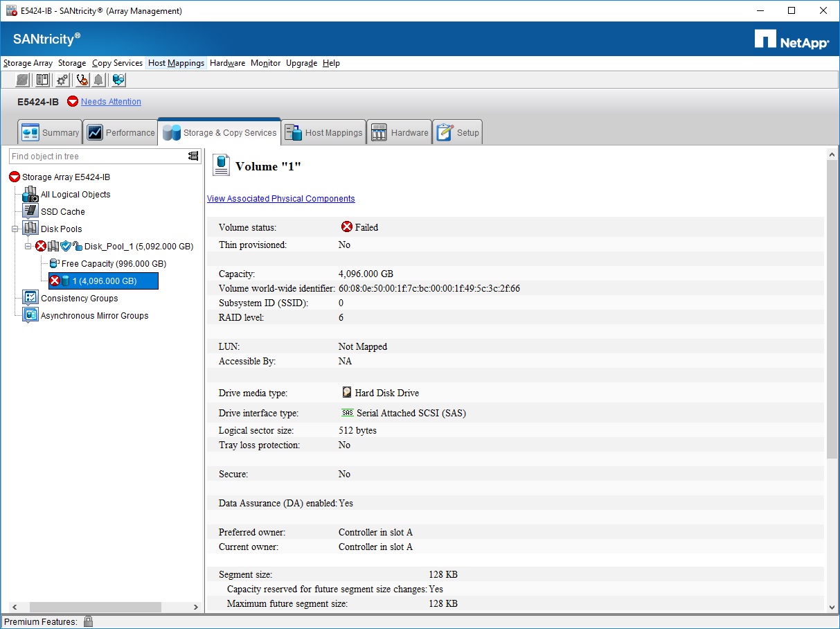
Task: Click the Needs Attention stop-sign icon
Action: coord(73,101)
